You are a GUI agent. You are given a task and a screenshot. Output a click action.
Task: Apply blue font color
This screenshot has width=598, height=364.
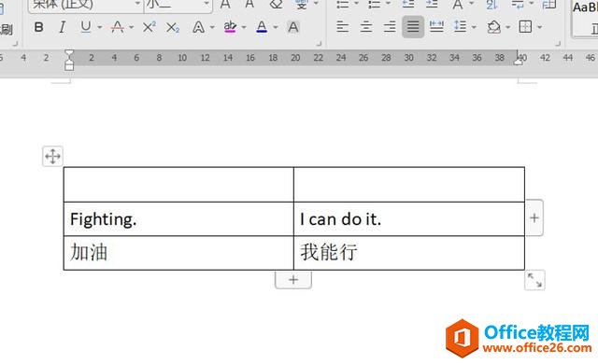[x=262, y=27]
